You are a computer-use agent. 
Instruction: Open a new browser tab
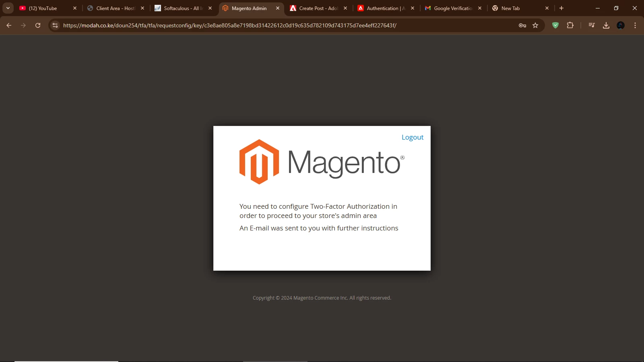click(x=561, y=8)
